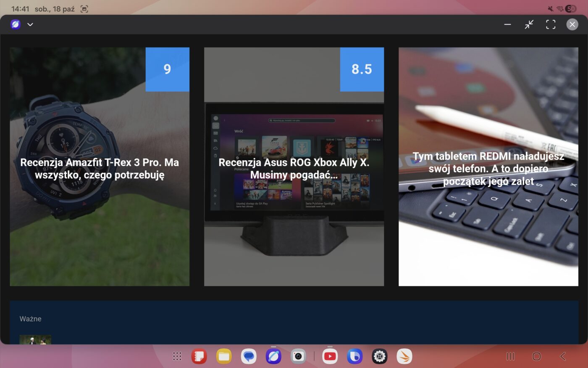The width and height of the screenshot is (588, 368).
Task: Expand the window options chevron in title bar
Action: tap(30, 24)
